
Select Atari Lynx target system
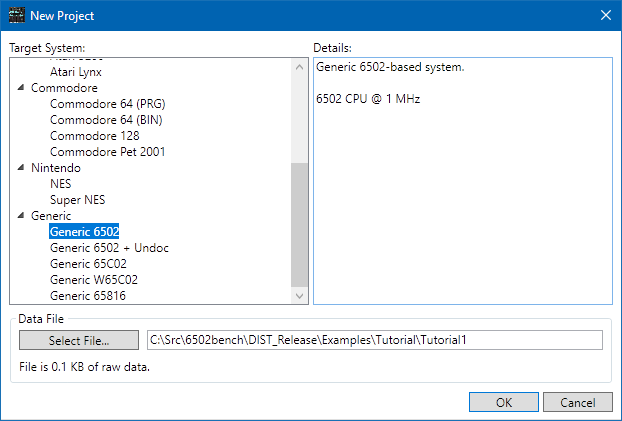(x=75, y=72)
